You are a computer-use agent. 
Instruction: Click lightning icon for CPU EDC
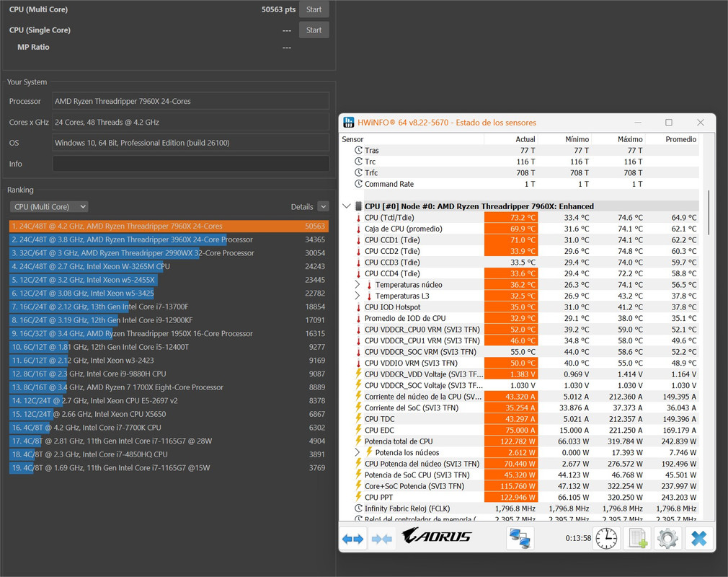coord(358,429)
